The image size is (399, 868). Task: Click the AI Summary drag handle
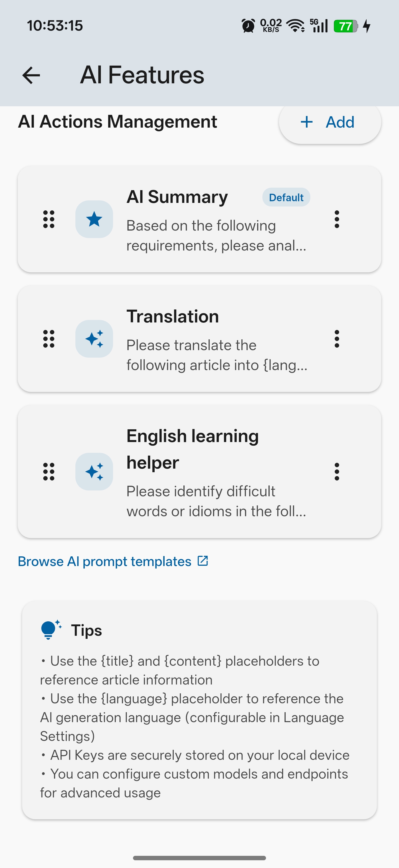click(49, 219)
